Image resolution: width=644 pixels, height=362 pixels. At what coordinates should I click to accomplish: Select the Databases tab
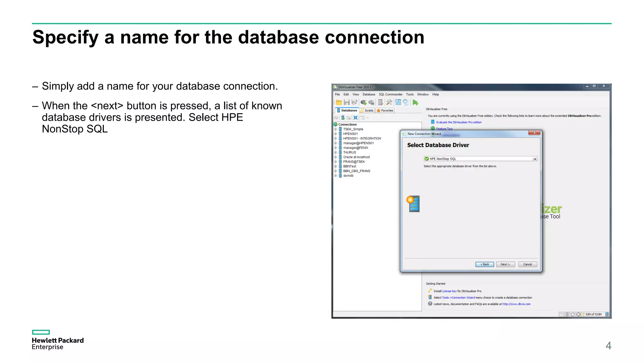click(x=347, y=111)
